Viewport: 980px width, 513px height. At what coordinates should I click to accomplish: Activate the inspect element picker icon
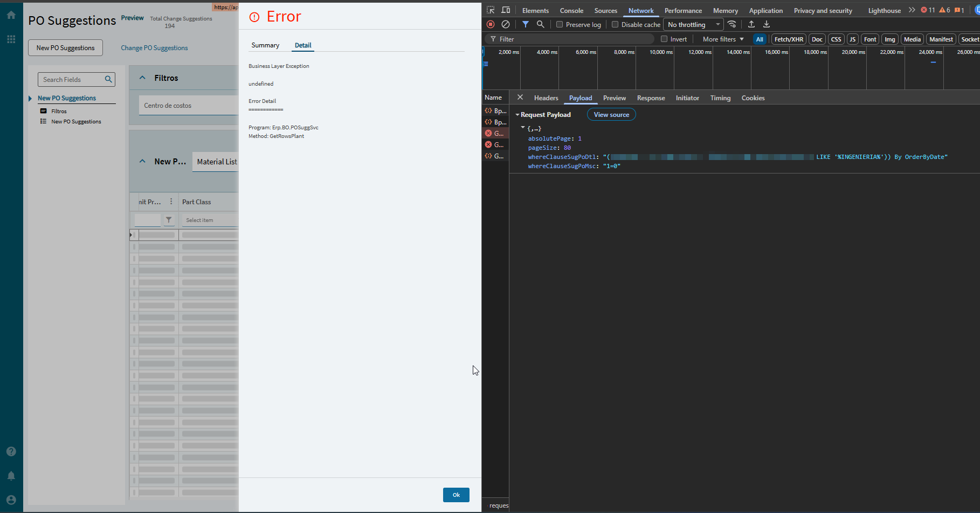click(x=491, y=10)
